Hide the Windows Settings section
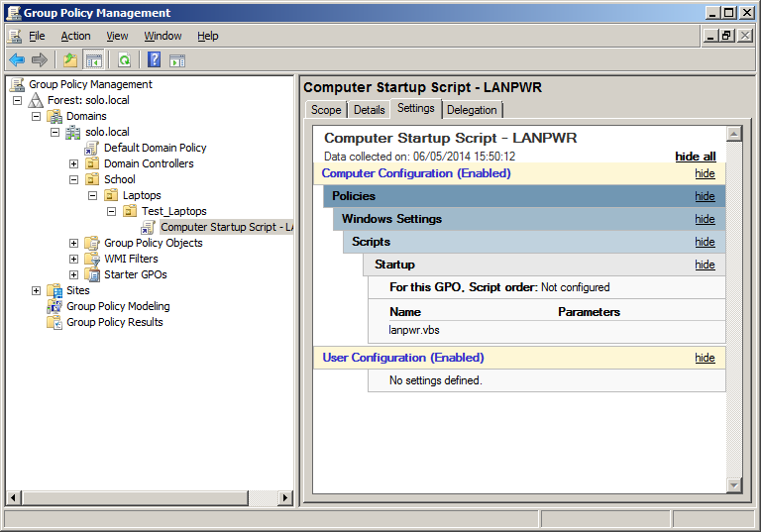 click(705, 219)
